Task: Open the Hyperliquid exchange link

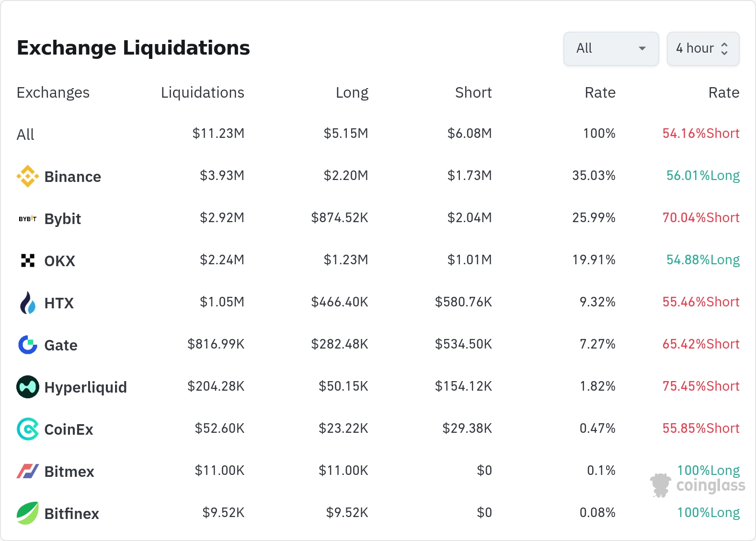Action: click(x=85, y=387)
